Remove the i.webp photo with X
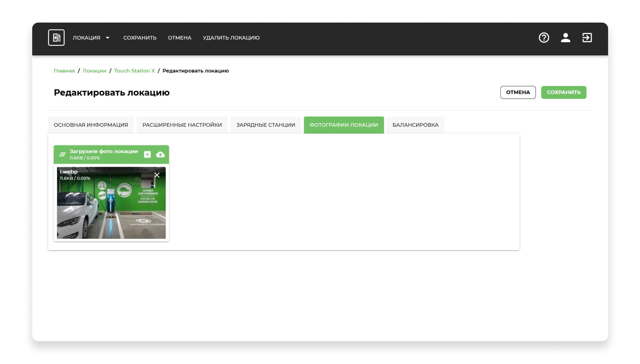The height and width of the screenshot is (364, 640). tap(157, 175)
